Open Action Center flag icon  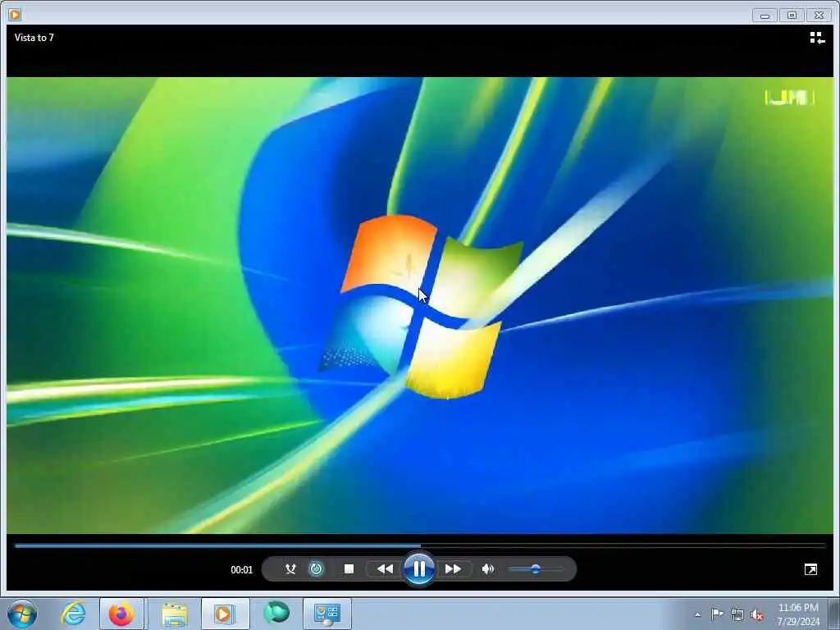[x=716, y=614]
